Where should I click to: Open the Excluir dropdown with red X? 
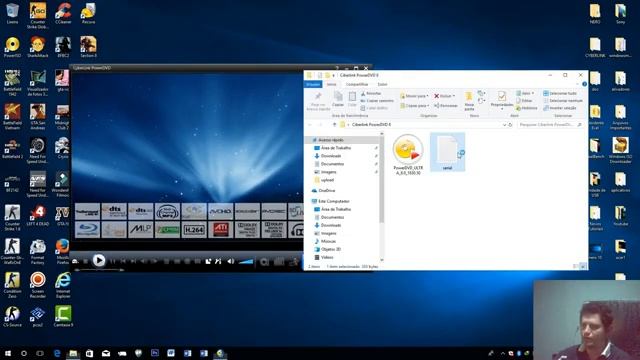(444, 96)
